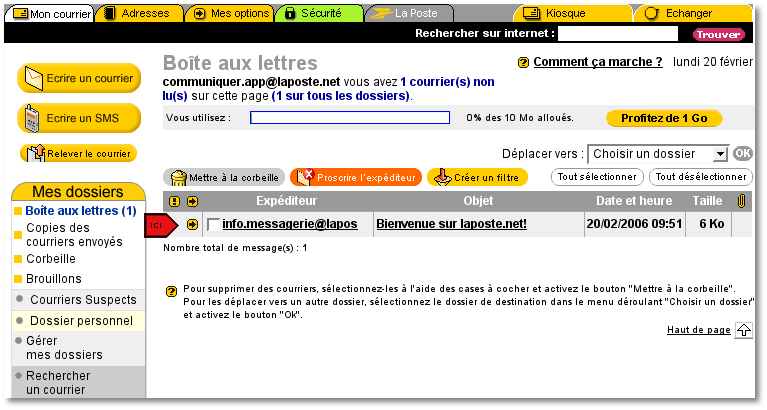Click the arrow status column header icon
The image size is (767, 410).
coord(192,202)
